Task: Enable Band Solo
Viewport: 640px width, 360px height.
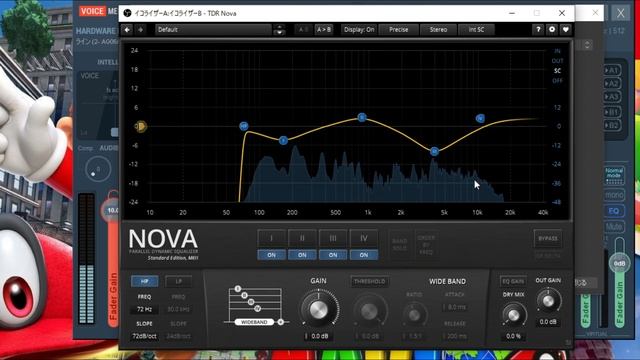Action: click(x=399, y=244)
